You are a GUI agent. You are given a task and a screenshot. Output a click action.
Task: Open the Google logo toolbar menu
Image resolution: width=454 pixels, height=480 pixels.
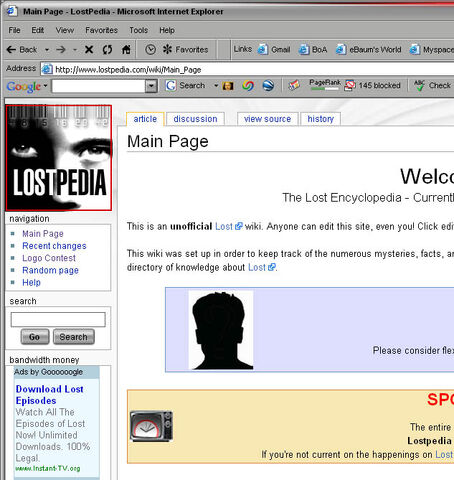pyautogui.click(x=27, y=86)
